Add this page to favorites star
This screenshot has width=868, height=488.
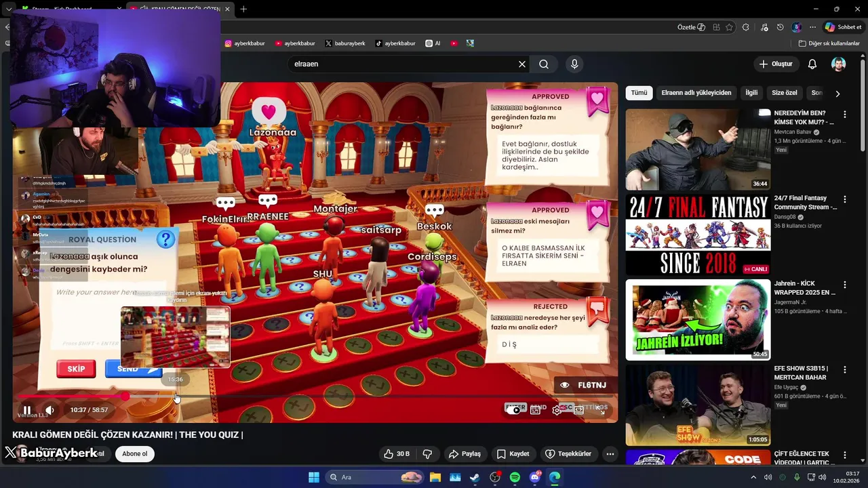pyautogui.click(x=730, y=27)
